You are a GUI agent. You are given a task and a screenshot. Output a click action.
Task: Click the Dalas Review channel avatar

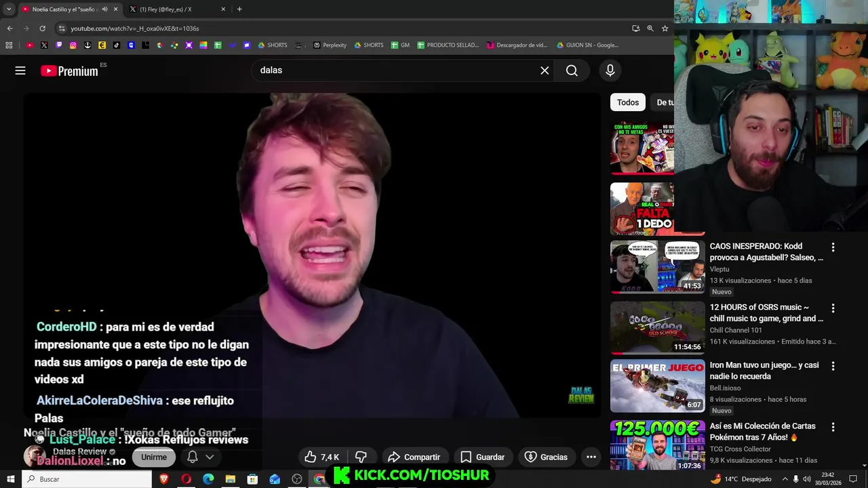35,456
